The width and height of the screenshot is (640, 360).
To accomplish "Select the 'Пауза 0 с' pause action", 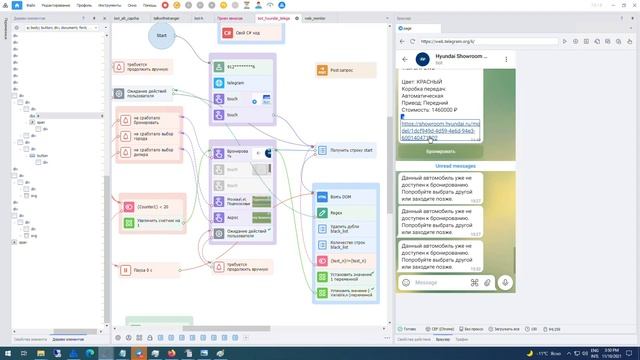I will 149,270.
